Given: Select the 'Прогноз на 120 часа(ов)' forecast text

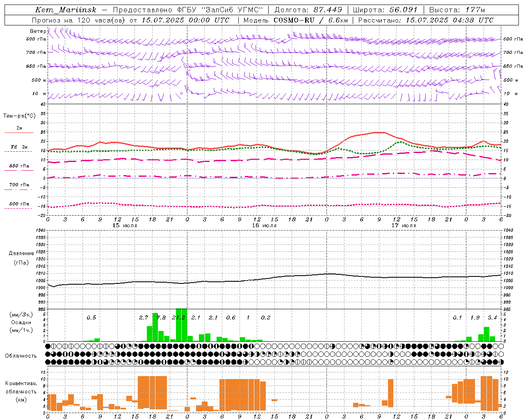Looking at the screenshot, I should click(x=79, y=20).
